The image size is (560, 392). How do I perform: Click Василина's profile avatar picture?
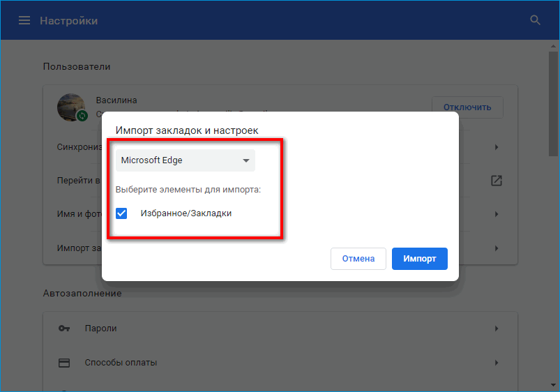click(70, 106)
